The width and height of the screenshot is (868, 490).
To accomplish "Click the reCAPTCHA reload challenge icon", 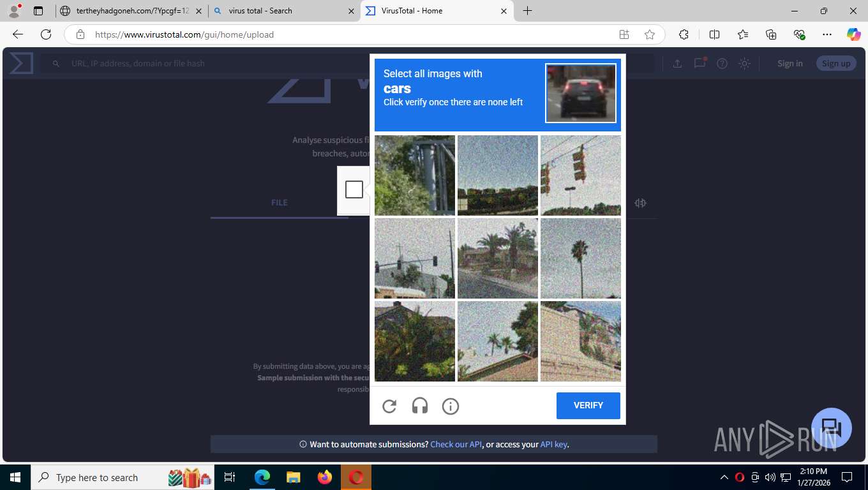I will tap(389, 406).
